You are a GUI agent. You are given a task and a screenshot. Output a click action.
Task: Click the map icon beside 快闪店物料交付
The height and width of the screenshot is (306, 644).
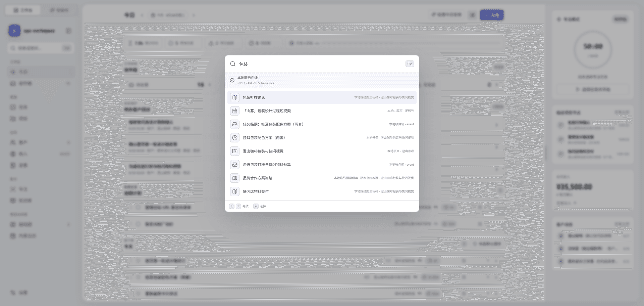(235, 191)
